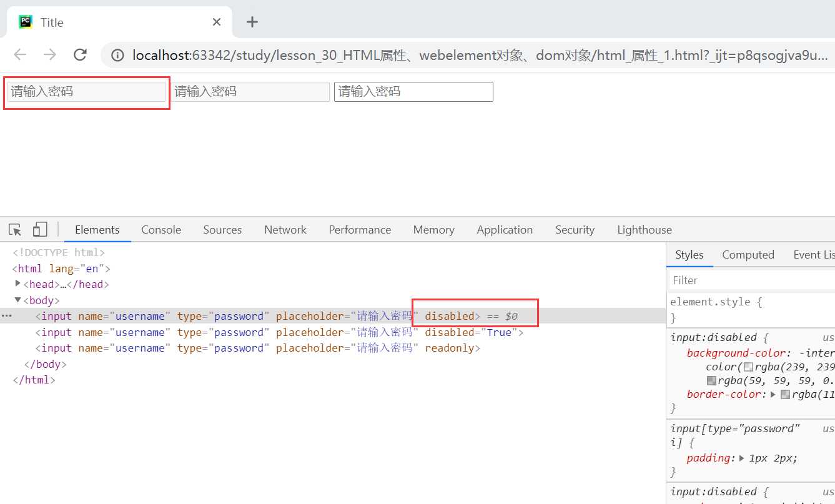The width and height of the screenshot is (835, 504).
Task: Close the Title browser tab
Action: (x=217, y=22)
